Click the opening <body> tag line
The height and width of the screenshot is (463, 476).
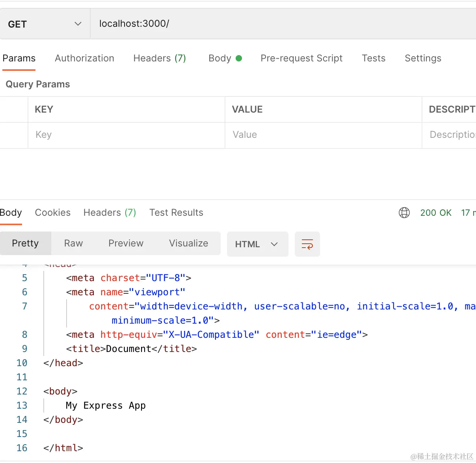(x=60, y=391)
